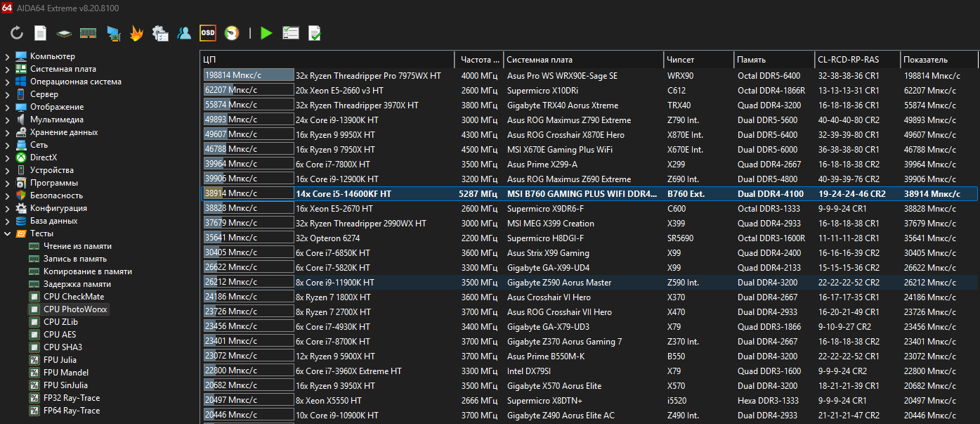
Task: Open the Report document toolbar icon
Action: (41, 32)
